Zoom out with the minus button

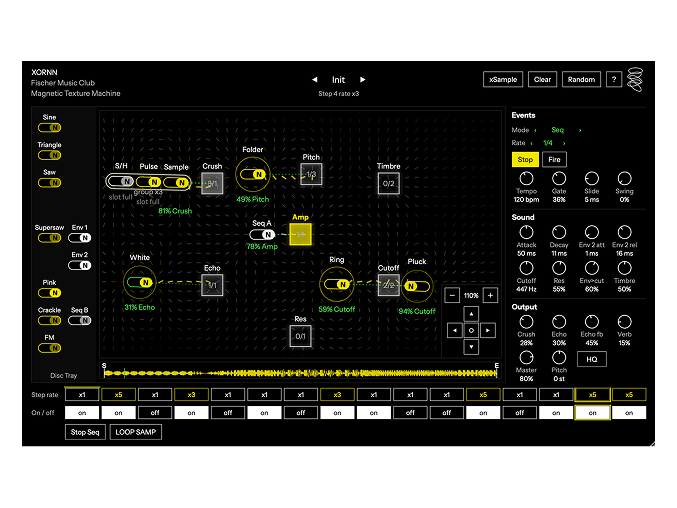(x=452, y=296)
